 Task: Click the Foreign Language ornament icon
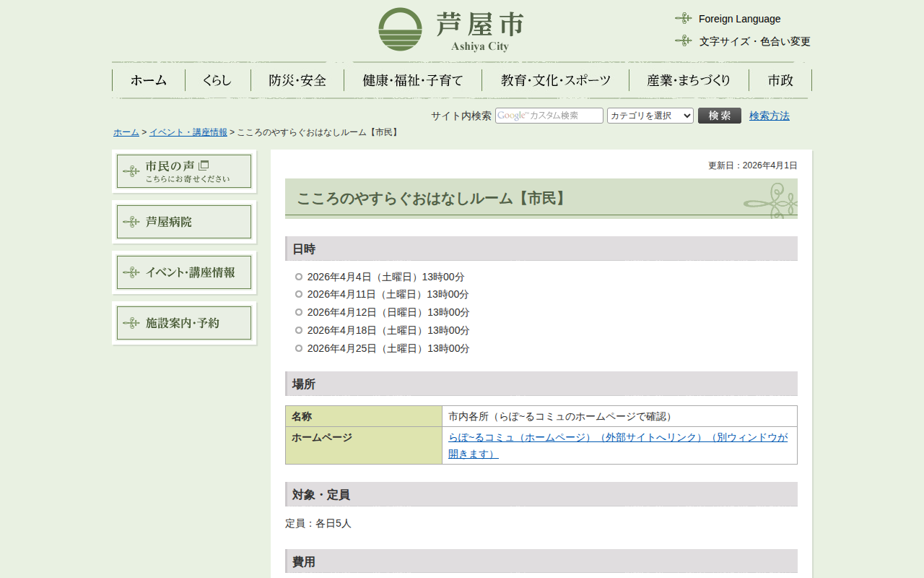683,18
